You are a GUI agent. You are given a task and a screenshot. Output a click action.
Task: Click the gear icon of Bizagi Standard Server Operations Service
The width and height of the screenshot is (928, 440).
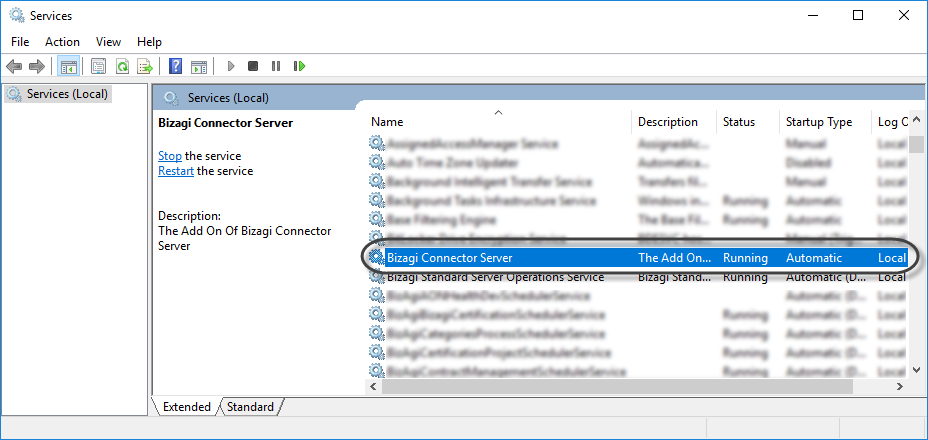pos(376,277)
